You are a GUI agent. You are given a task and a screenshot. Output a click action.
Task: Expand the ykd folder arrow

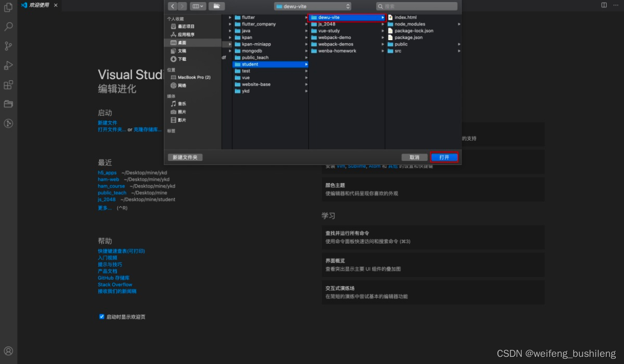coord(306,91)
